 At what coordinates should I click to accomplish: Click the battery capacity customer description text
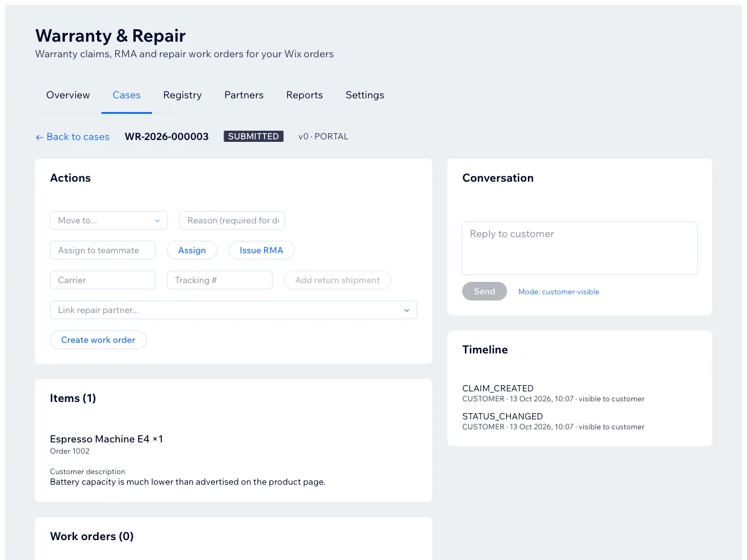point(187,482)
